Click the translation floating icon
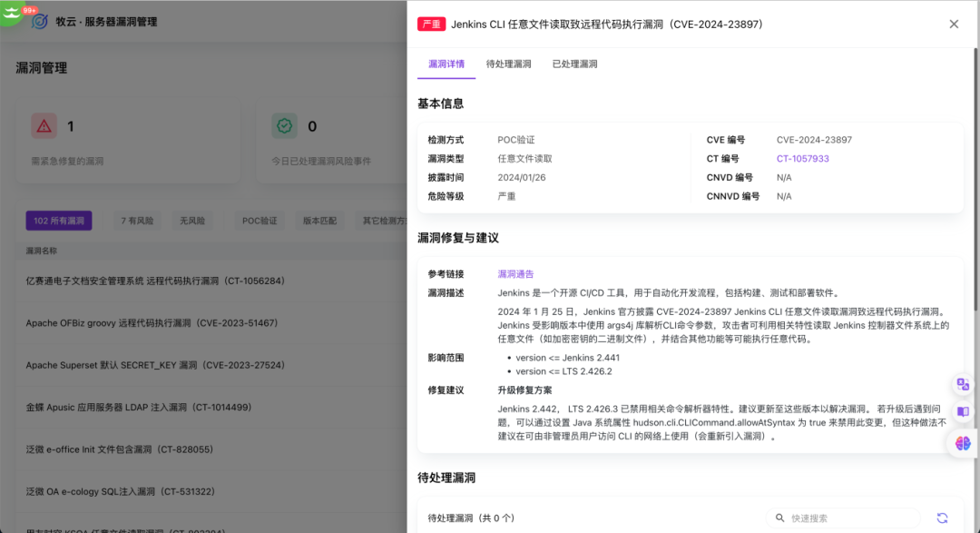980x533 pixels. pos(963,384)
